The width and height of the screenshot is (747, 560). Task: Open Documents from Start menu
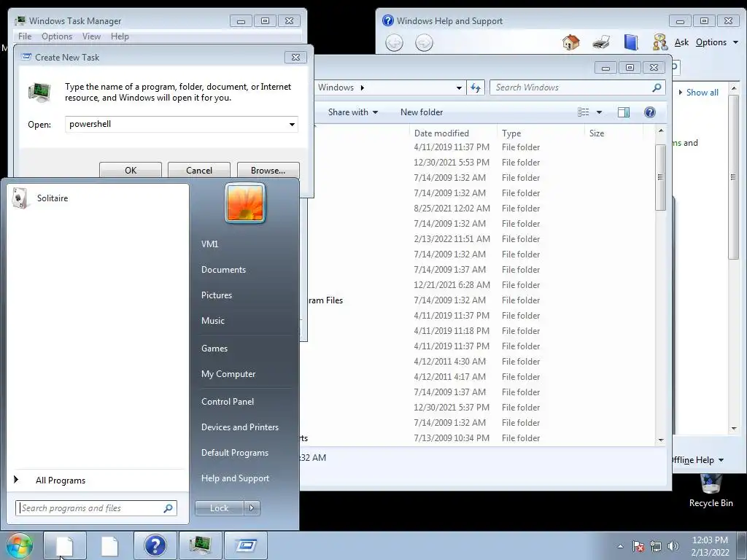(x=223, y=270)
